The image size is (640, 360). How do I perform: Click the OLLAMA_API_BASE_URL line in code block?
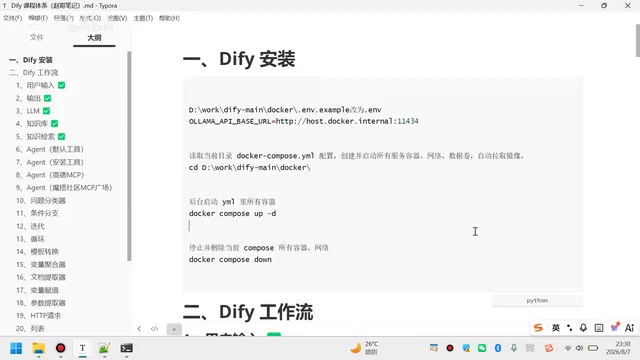pos(304,121)
